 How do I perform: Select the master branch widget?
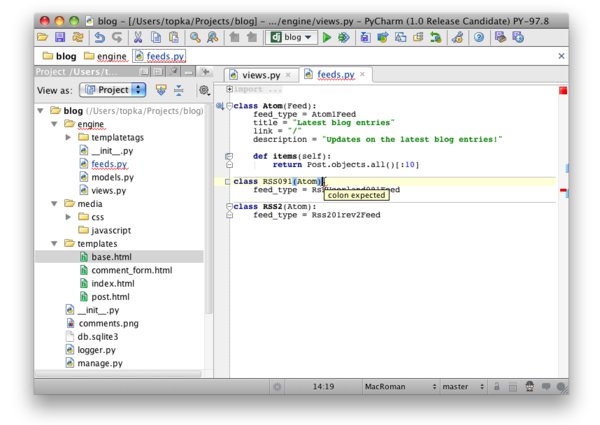(459, 386)
